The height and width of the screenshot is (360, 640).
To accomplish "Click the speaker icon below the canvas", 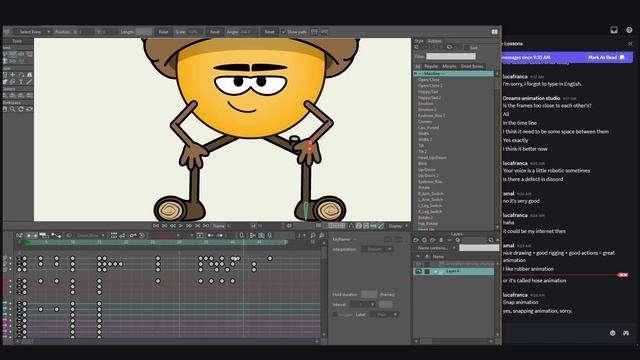I will 289,226.
